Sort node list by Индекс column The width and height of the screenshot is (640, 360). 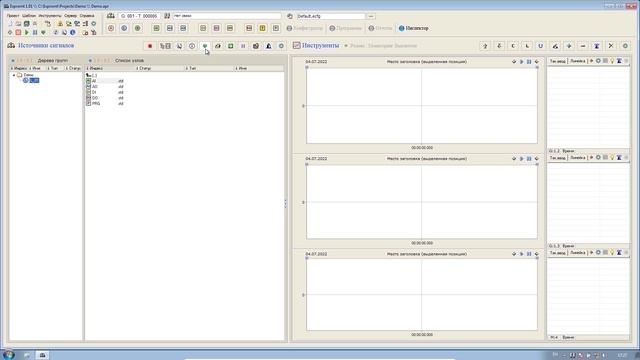(x=110, y=68)
